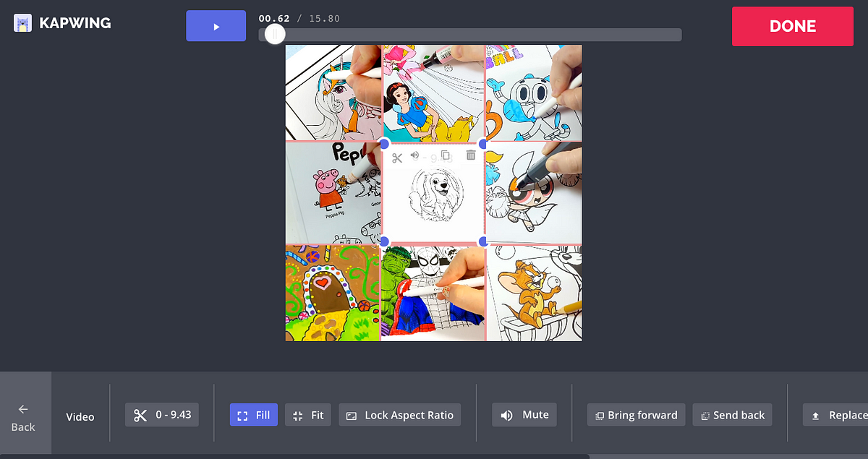The width and height of the screenshot is (868, 459).
Task: Click duplicate icon on selected video overlay
Action: tap(446, 155)
